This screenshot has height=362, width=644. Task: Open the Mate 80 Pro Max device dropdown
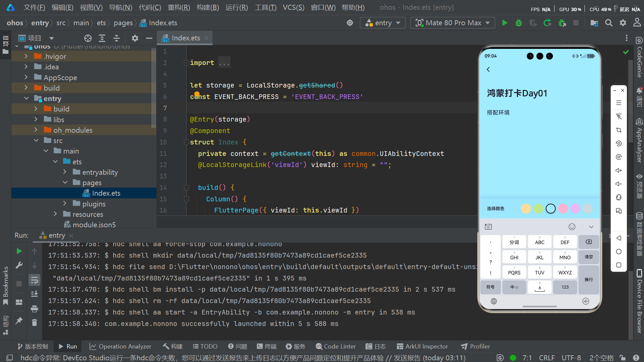tap(453, 23)
